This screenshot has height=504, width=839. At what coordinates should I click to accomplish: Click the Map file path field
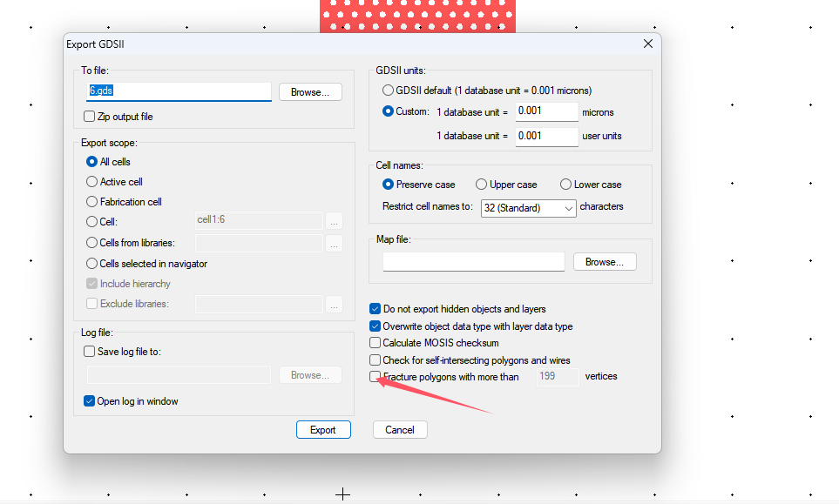click(474, 262)
